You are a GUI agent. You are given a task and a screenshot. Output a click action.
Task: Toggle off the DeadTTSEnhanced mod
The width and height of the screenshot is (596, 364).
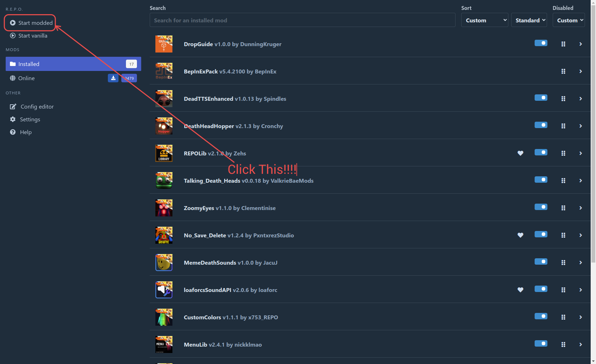coord(541,98)
